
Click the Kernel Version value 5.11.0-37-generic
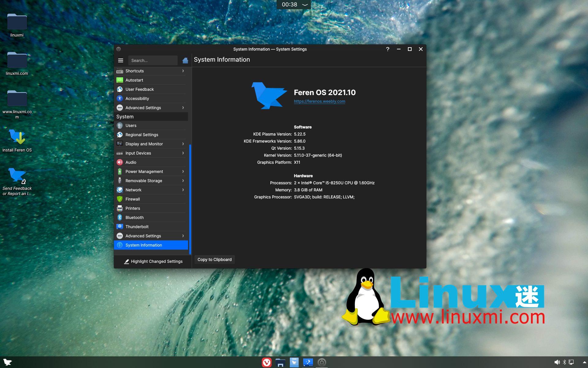pos(318,155)
